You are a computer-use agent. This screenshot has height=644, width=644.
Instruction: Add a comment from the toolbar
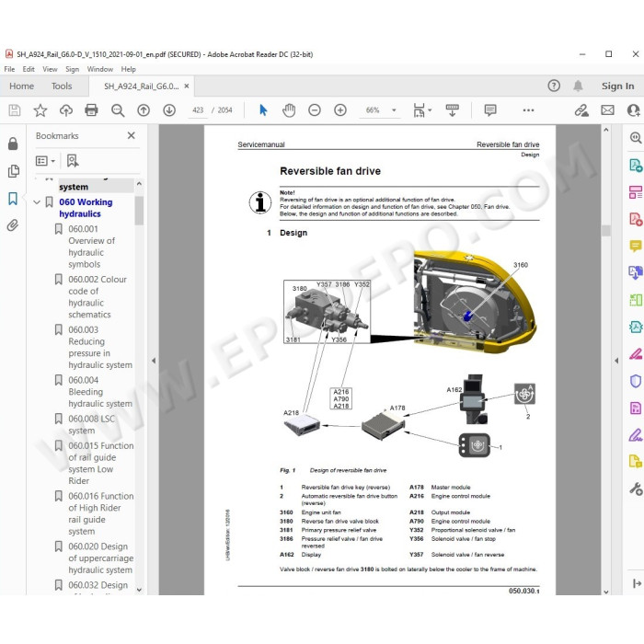(x=490, y=110)
